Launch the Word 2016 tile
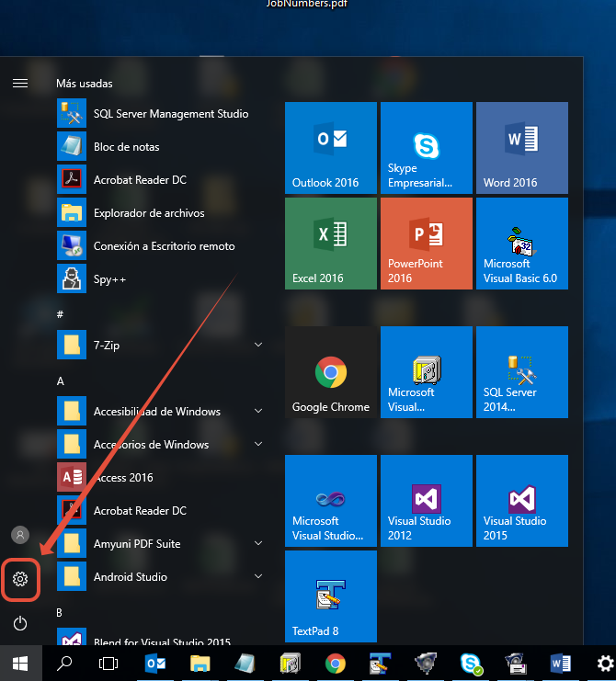 521,148
